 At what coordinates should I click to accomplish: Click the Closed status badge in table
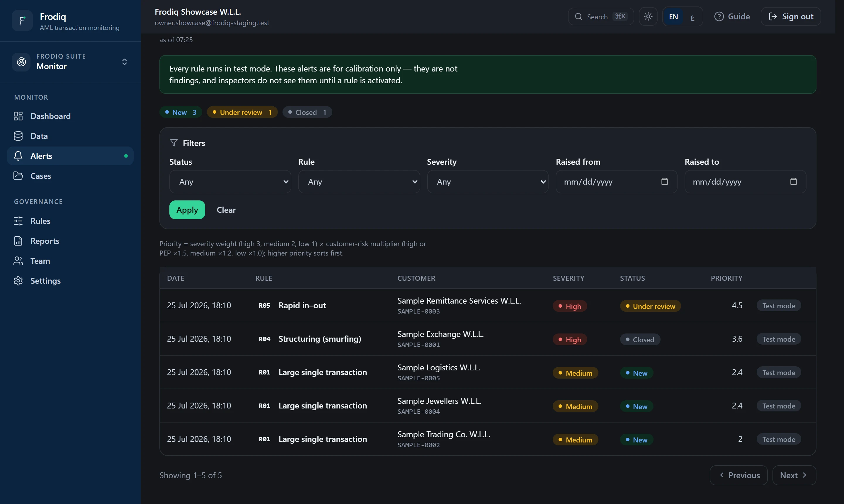click(640, 340)
